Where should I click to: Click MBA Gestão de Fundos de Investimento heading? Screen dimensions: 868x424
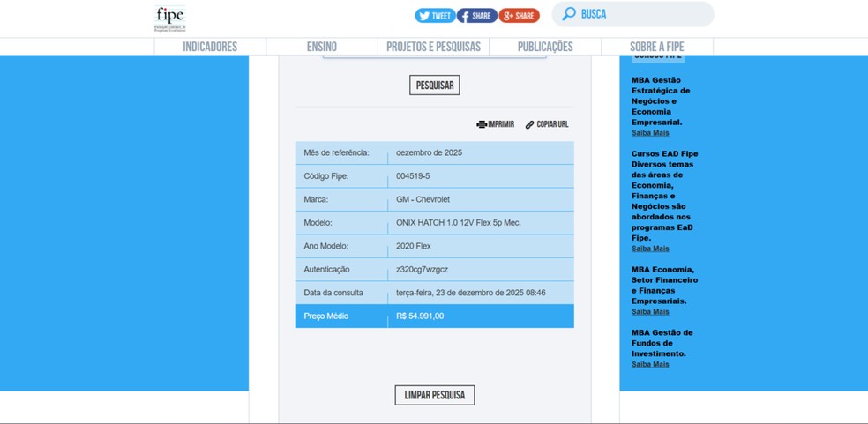[662, 343]
